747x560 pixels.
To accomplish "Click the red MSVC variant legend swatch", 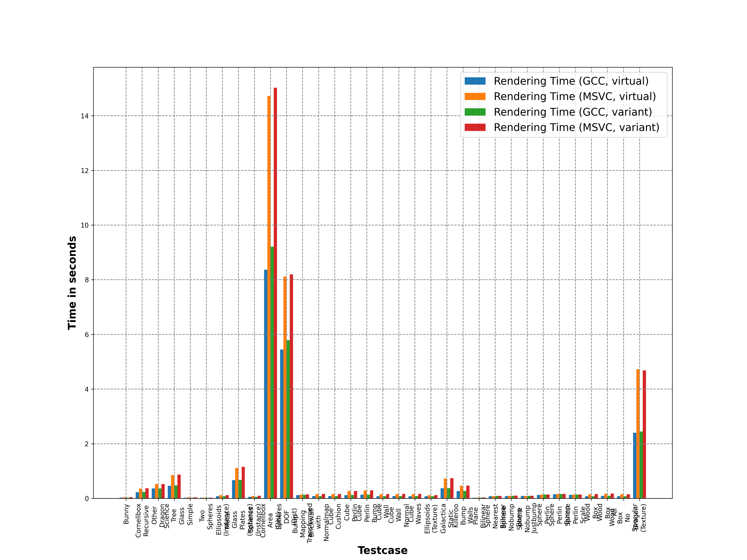I will (x=475, y=127).
